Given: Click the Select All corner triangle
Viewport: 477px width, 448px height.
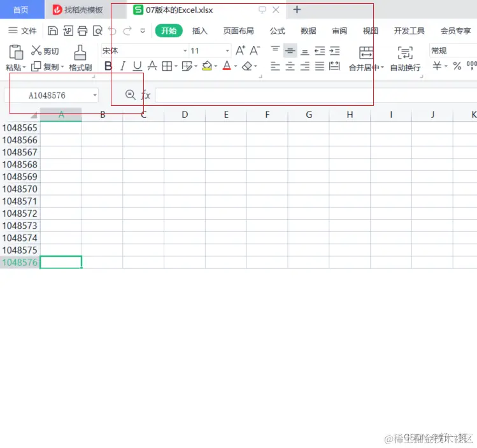Looking at the screenshot, I should pos(34,115).
